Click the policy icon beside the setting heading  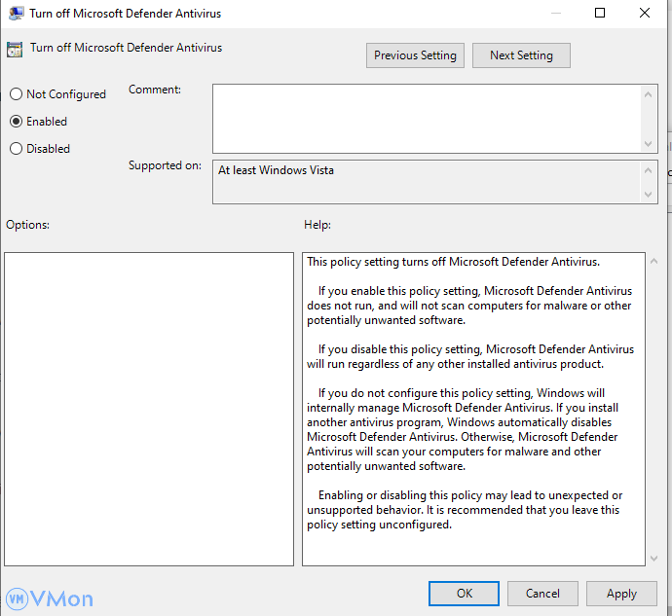15,49
